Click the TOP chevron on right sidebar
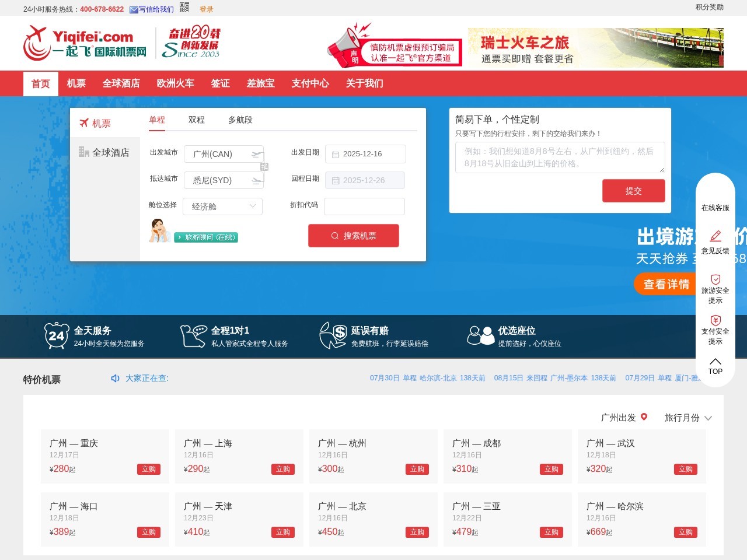 (x=715, y=361)
